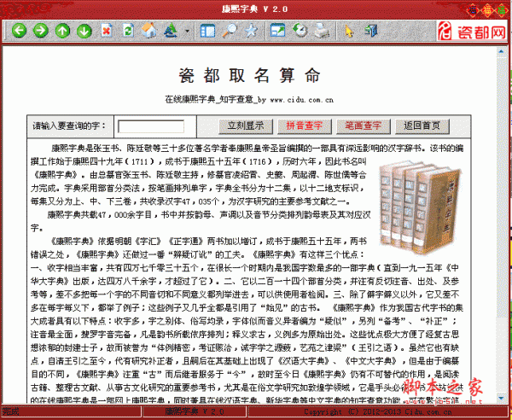Click the window with green arrow icon
512x420 pixels.
tap(277, 31)
